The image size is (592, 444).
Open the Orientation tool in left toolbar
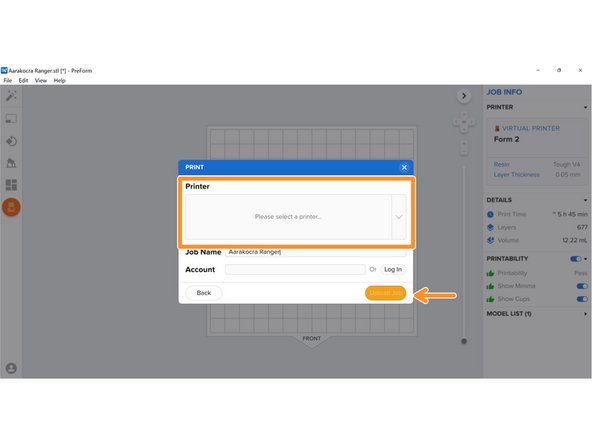11,141
